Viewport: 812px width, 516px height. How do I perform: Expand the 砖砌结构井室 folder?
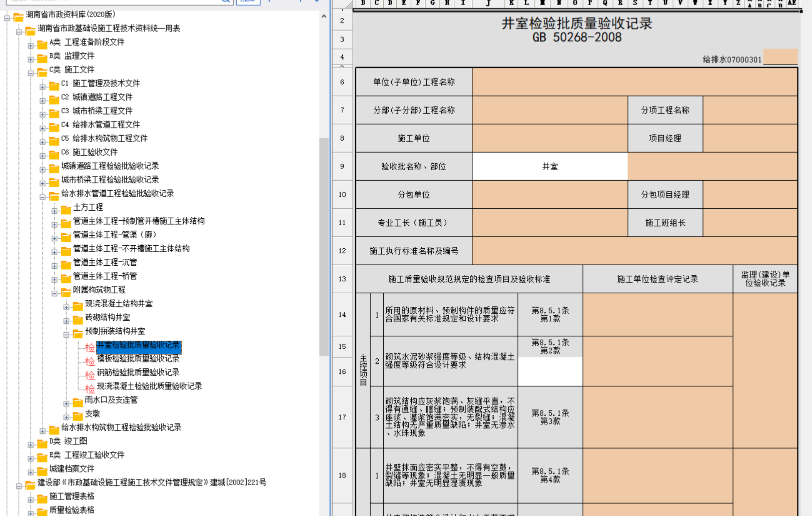point(66,321)
